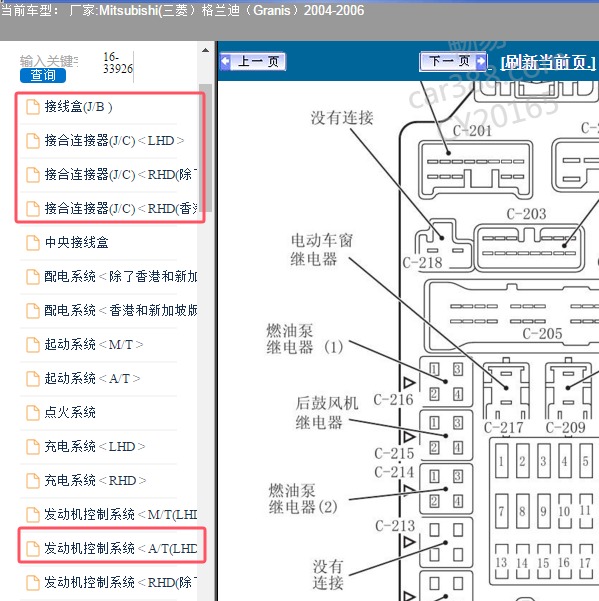Click document icon beside 点火系统
Image resolution: width=599 pixels, height=601 pixels.
33,413
